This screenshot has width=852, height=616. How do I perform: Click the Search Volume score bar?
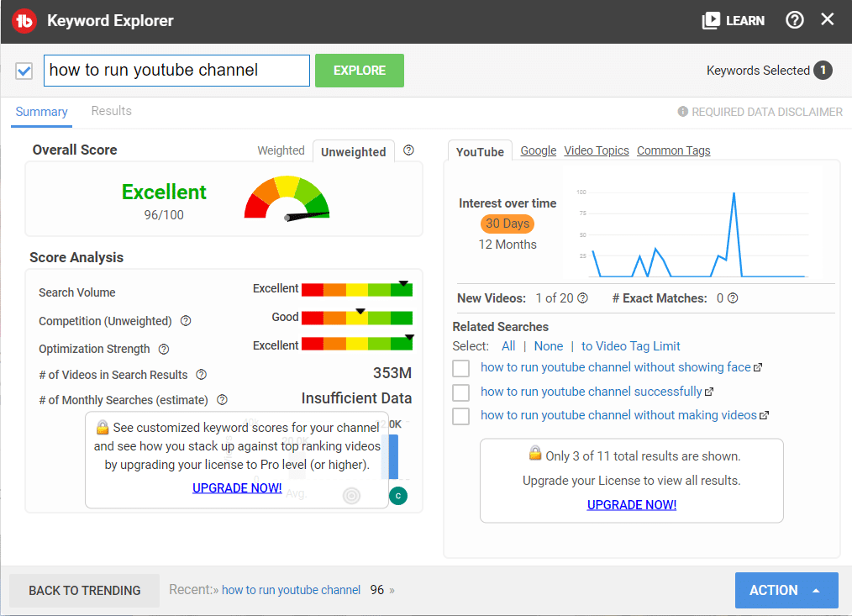[x=356, y=290]
